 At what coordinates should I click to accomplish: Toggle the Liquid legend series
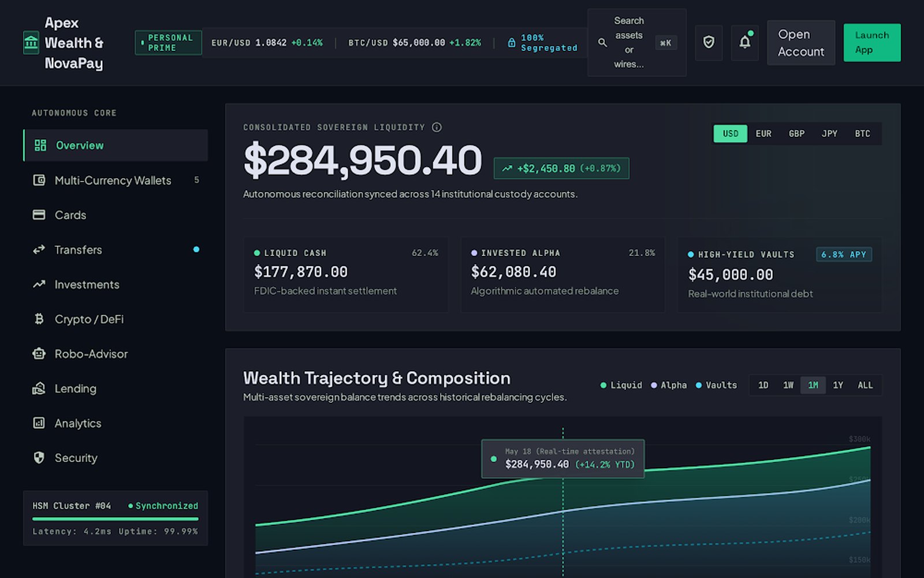(x=621, y=385)
